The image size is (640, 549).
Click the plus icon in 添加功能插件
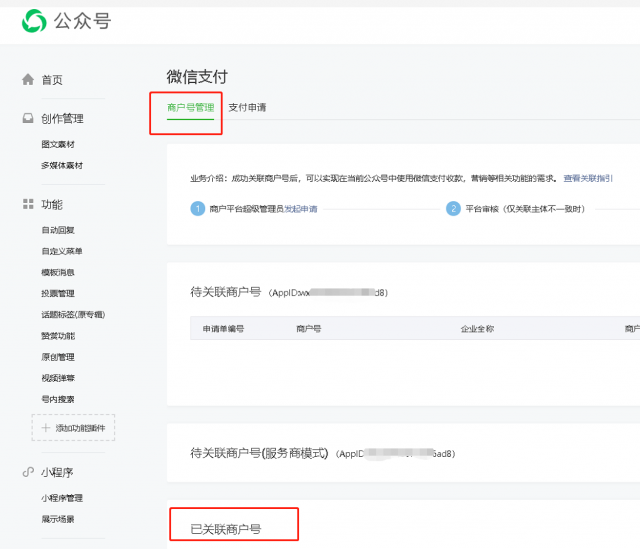tap(46, 428)
